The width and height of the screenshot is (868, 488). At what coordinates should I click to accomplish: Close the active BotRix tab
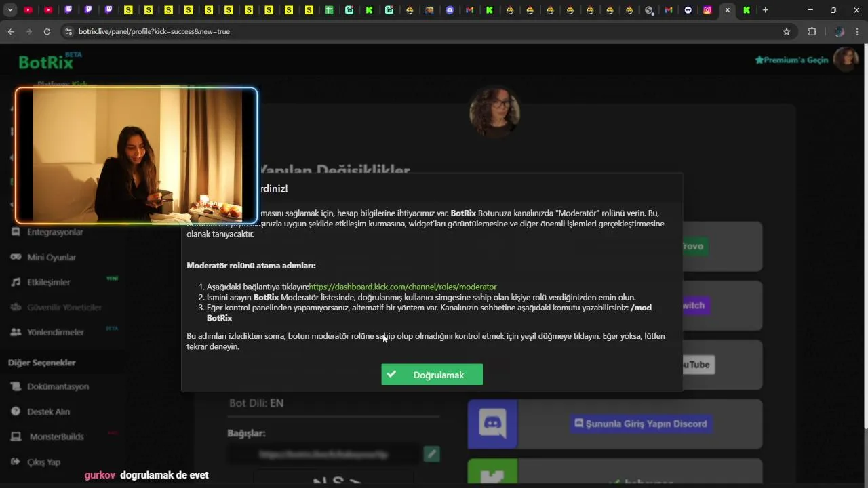point(728,10)
